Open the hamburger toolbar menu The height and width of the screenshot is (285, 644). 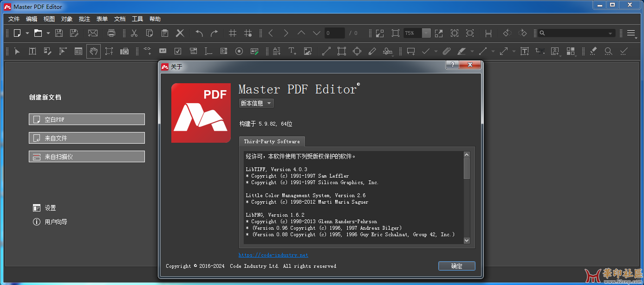(x=631, y=33)
